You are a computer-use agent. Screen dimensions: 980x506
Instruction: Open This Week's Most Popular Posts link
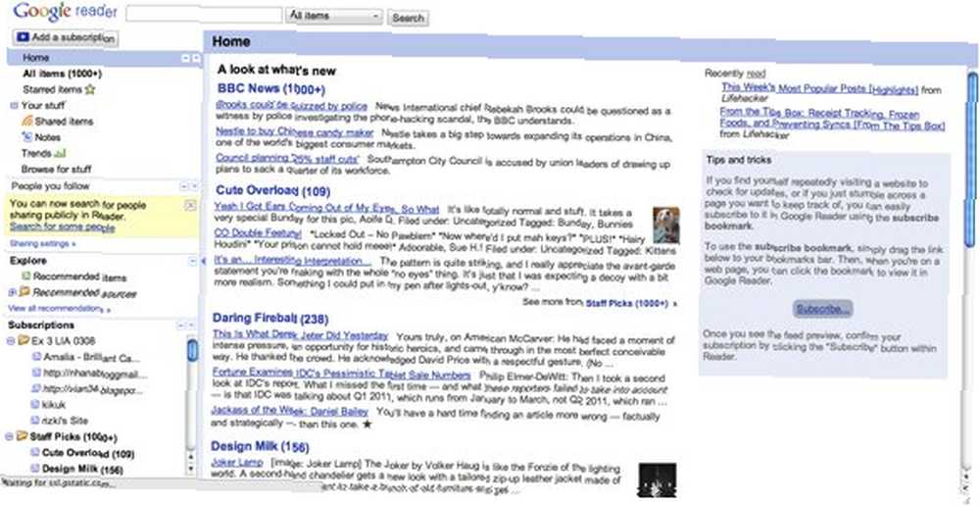pyautogui.click(x=820, y=89)
